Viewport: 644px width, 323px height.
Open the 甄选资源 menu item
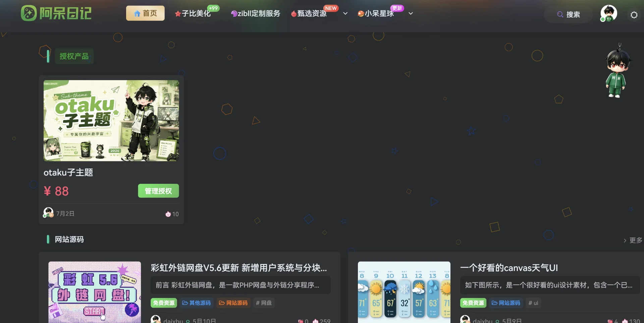point(309,13)
